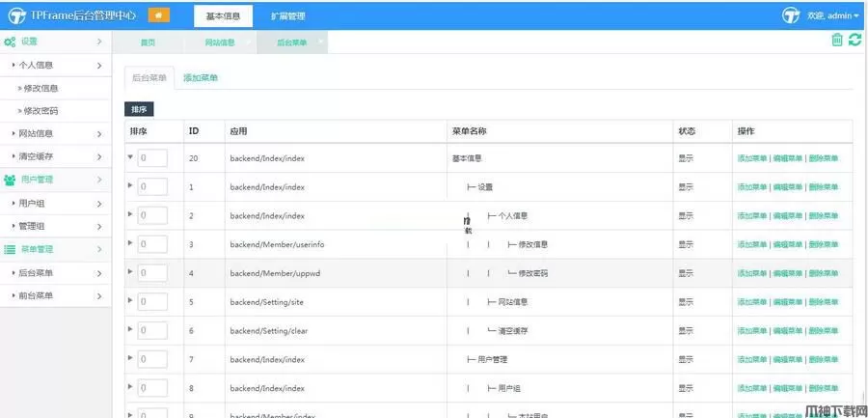Collapse the row with ID 20
868x418 pixels.
(130, 156)
